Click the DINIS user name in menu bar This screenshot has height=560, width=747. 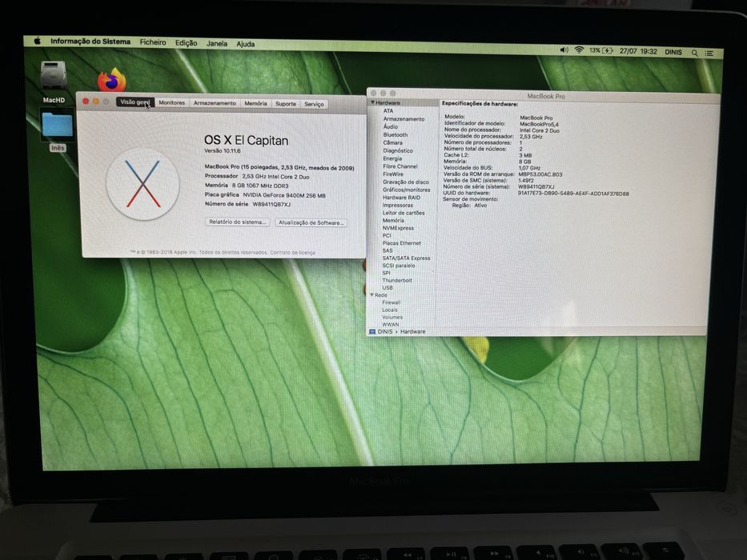coord(673,52)
